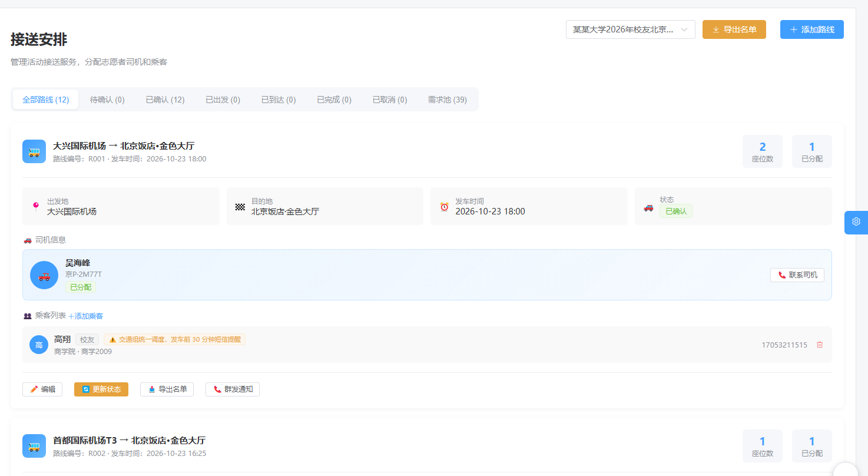Click passenger avatar 高
This screenshot has height=476, width=868.
click(x=39, y=345)
